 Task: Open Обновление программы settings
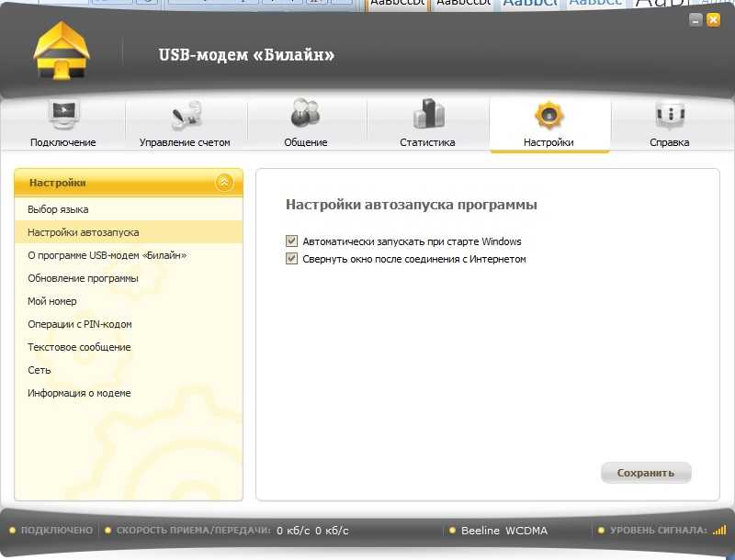coord(129,278)
